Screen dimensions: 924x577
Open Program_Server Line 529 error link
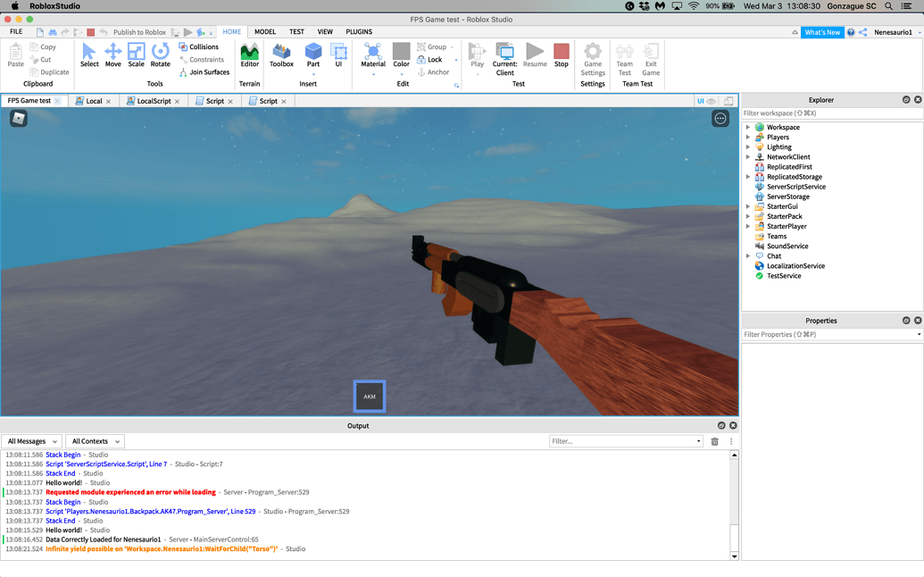click(x=150, y=512)
